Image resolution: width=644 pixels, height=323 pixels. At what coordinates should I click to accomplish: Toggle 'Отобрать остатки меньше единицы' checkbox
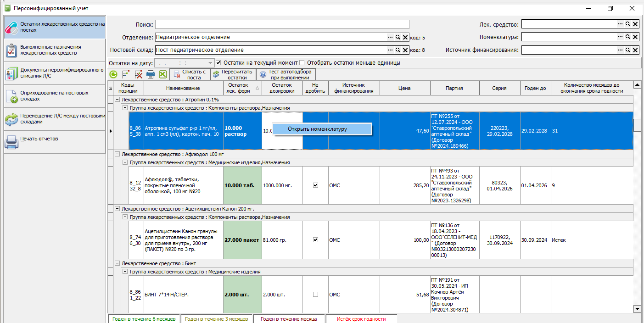(302, 62)
